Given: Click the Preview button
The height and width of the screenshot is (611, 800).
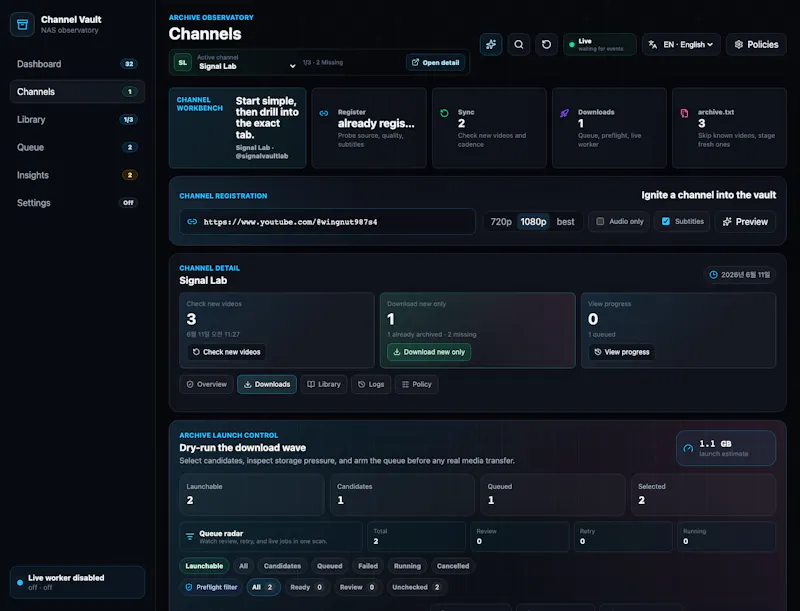Looking at the screenshot, I should 745,221.
